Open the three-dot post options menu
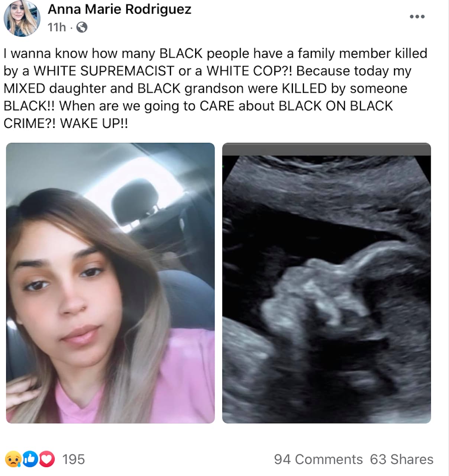 [x=417, y=17]
